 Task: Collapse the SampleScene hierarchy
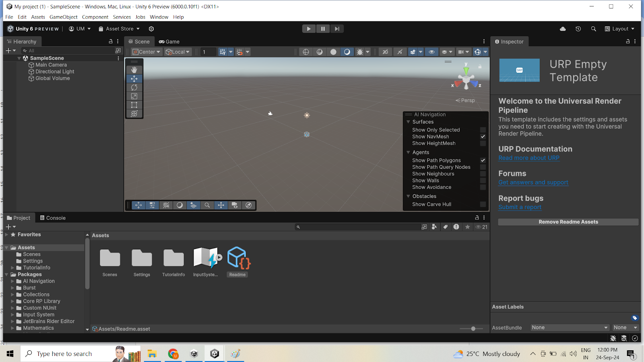click(x=19, y=58)
